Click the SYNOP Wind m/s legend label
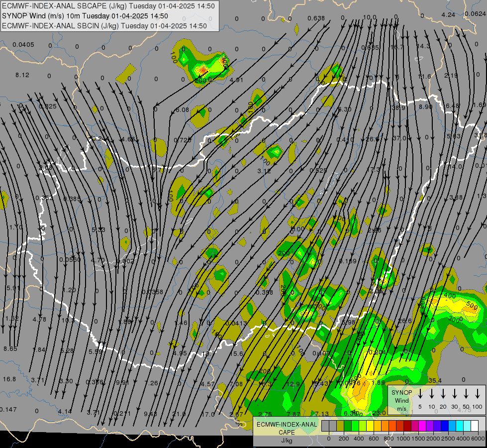 pyautogui.click(x=401, y=400)
